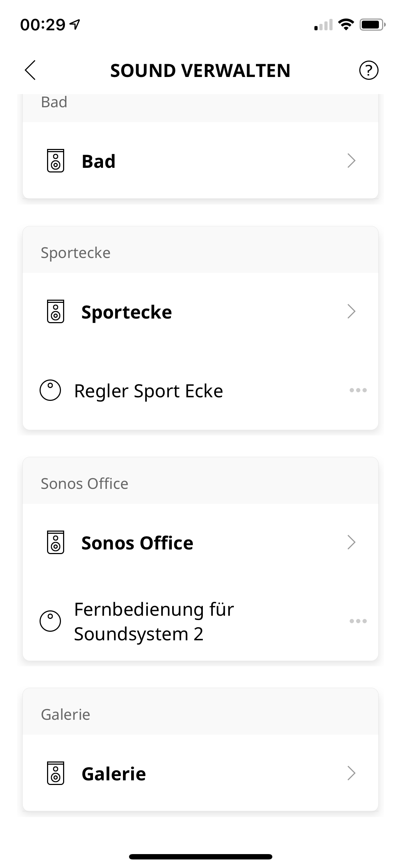Expand the Sonos Office row chevron
This screenshot has width=401, height=868.
pyautogui.click(x=351, y=542)
